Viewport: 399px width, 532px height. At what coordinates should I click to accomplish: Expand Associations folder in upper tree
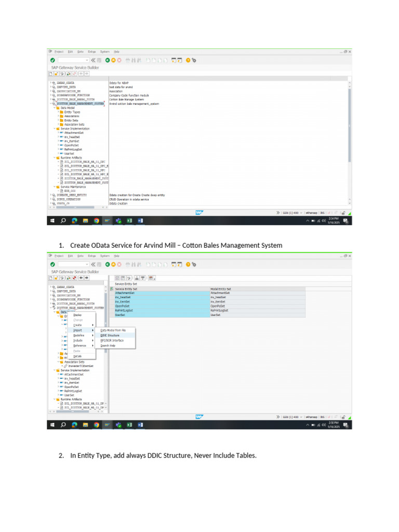click(x=58, y=116)
